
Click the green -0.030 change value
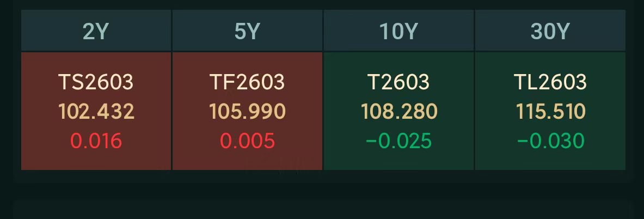(x=550, y=141)
